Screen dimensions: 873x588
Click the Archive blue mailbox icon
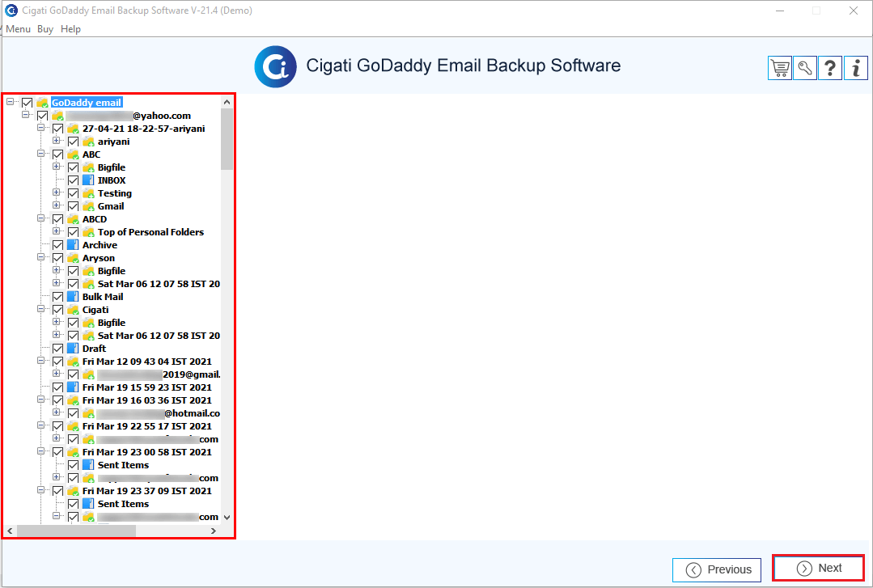click(73, 245)
